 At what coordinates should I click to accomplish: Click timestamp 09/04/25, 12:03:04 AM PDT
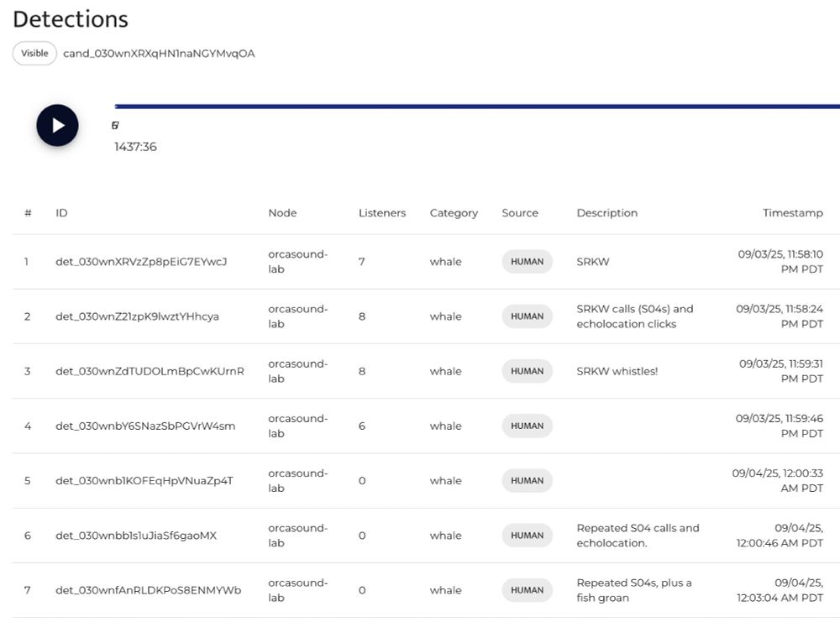click(x=780, y=590)
